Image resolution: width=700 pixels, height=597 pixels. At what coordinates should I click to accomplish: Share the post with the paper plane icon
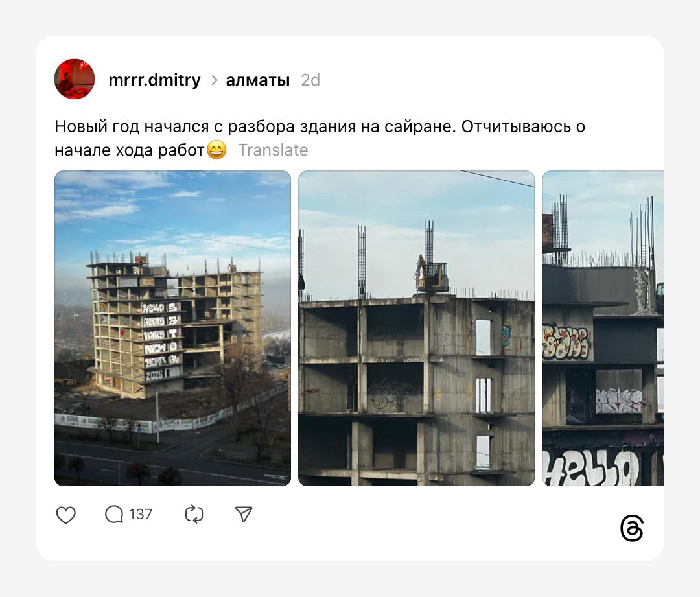click(x=244, y=514)
